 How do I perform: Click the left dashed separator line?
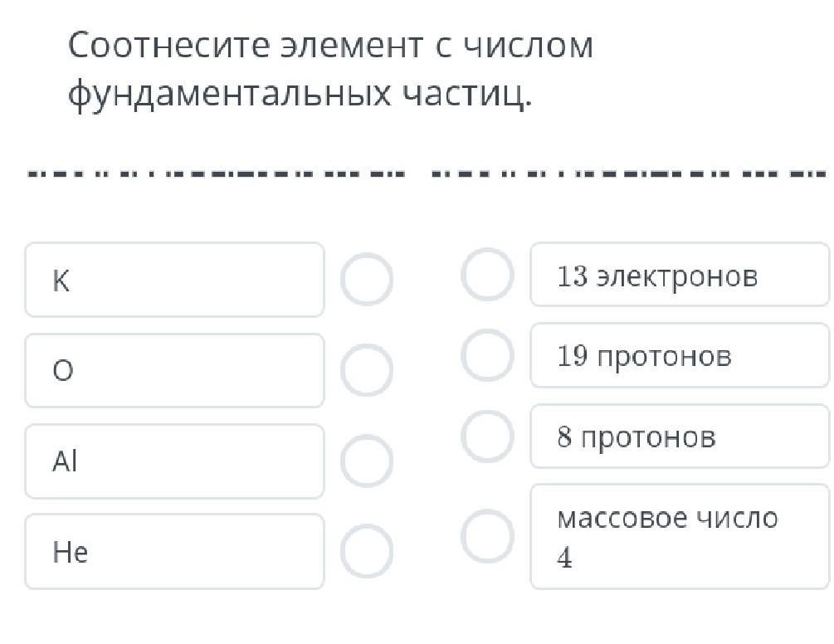coord(216,175)
